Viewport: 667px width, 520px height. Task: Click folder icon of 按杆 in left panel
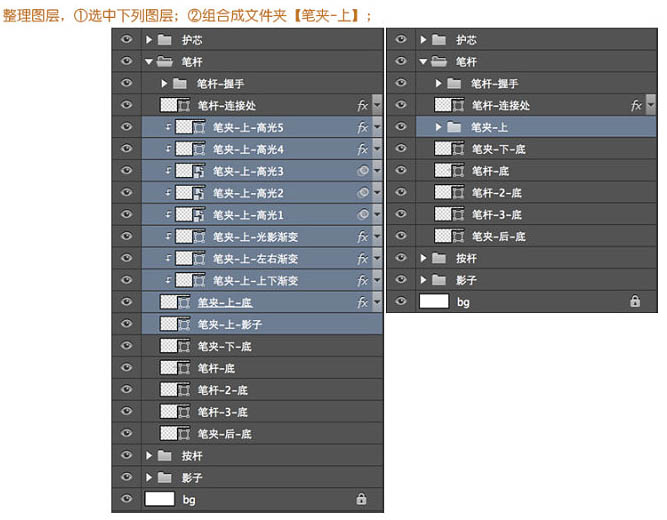point(164,456)
